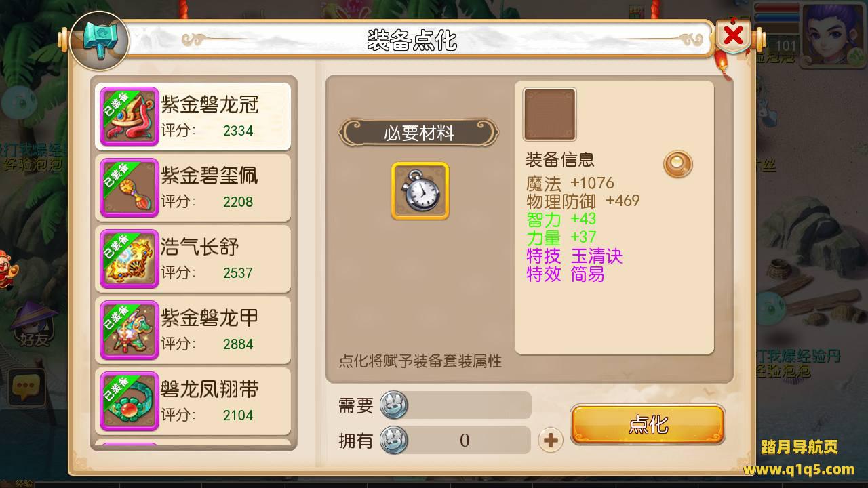Select the 紫金磐龙甲 armor icon
This screenshot has width=868, height=488.
(130, 330)
